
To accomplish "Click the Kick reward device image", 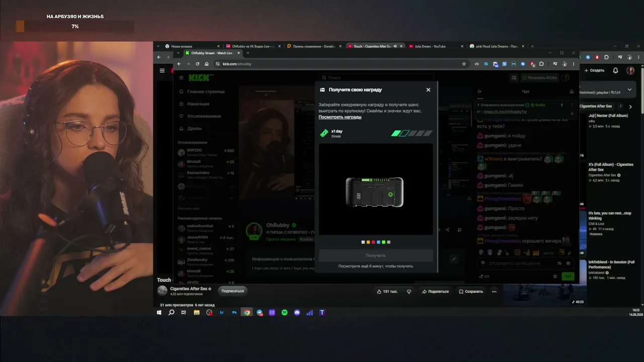I will click(x=375, y=192).
